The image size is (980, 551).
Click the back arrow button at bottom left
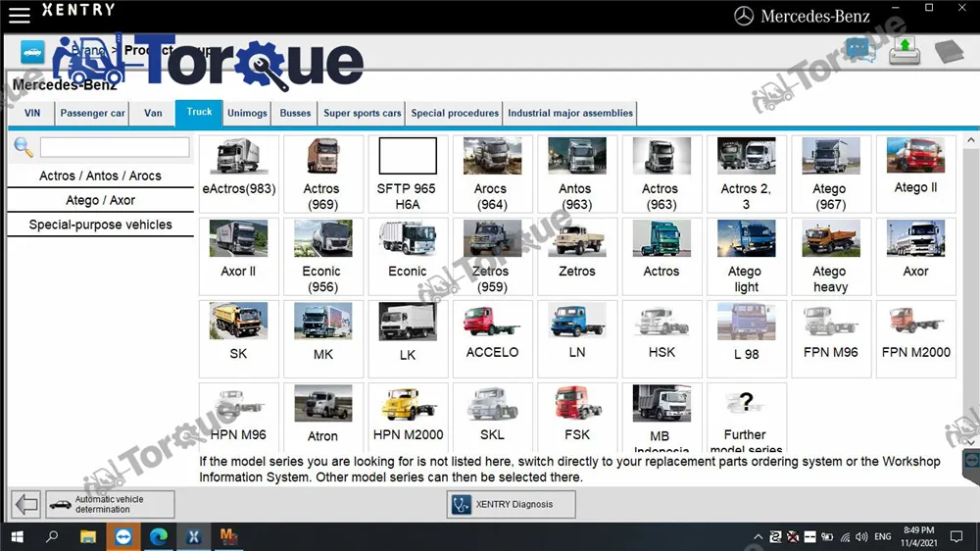[x=26, y=504]
